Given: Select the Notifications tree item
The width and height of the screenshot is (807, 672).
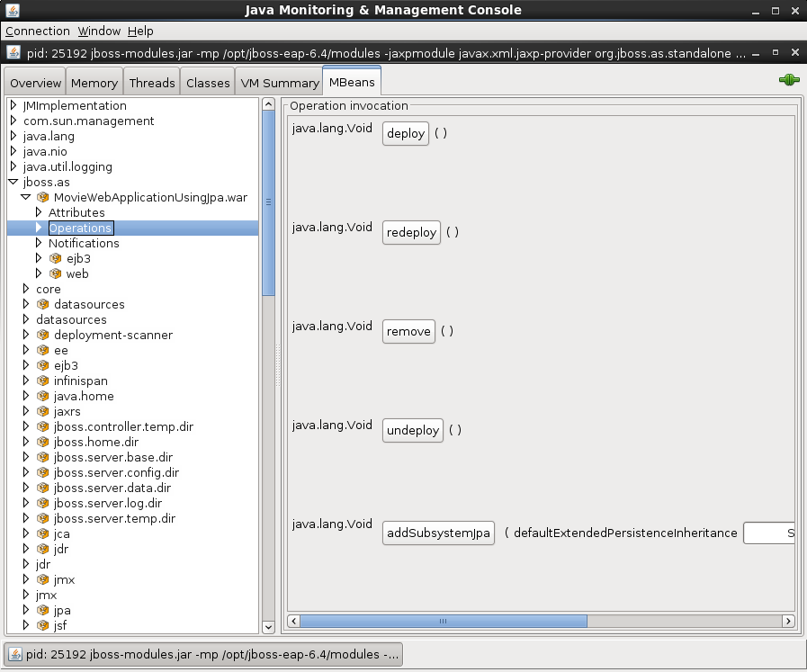Looking at the screenshot, I should click(84, 243).
